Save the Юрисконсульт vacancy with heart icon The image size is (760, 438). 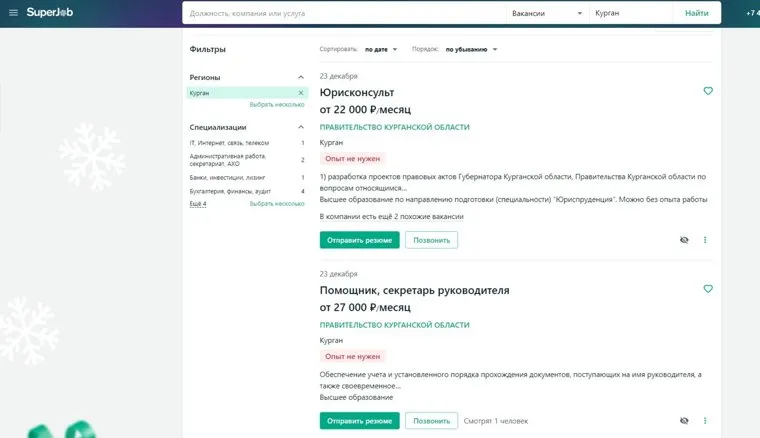click(708, 91)
